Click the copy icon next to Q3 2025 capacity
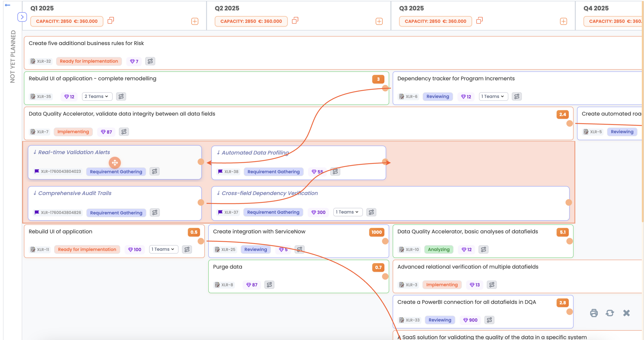The width and height of the screenshot is (644, 340). point(479,20)
